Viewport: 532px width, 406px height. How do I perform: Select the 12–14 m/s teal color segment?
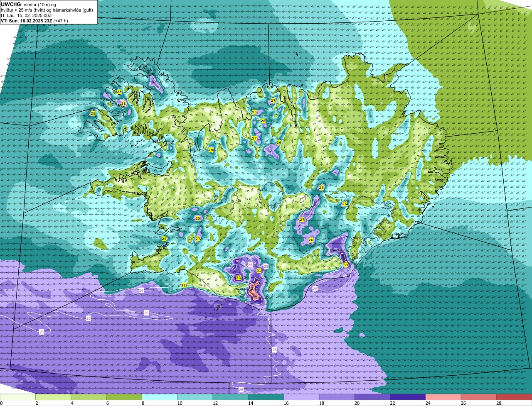click(x=231, y=397)
